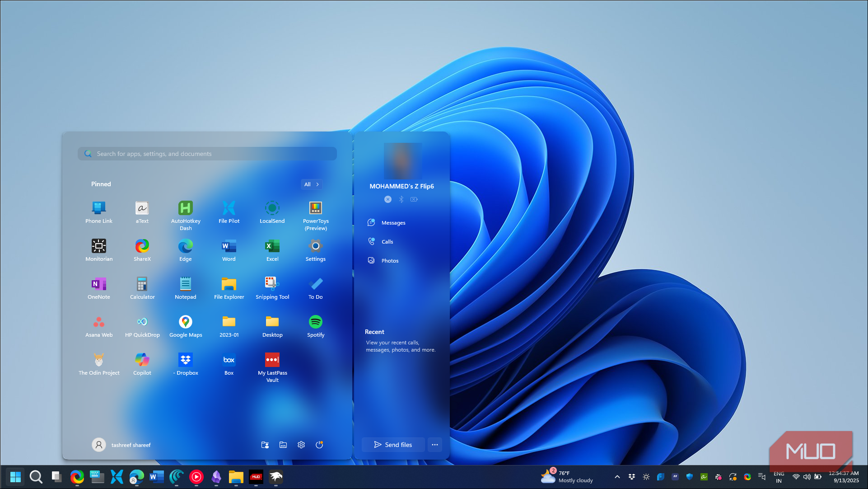This screenshot has height=489, width=868.
Task: Click the phone's disconnected status icon
Action: (388, 199)
